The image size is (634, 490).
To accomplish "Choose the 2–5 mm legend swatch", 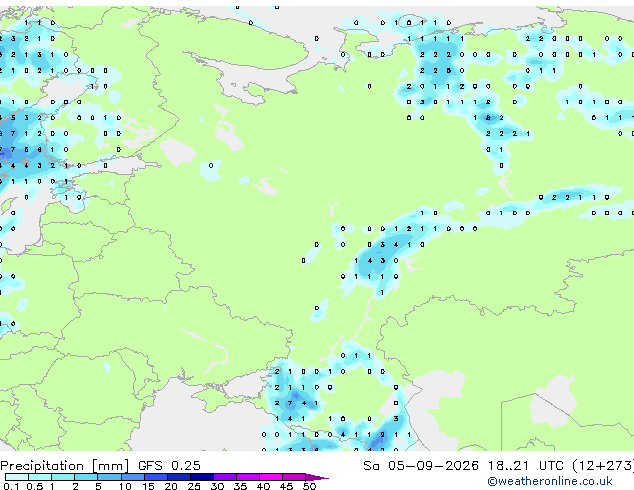I will click(86, 477).
